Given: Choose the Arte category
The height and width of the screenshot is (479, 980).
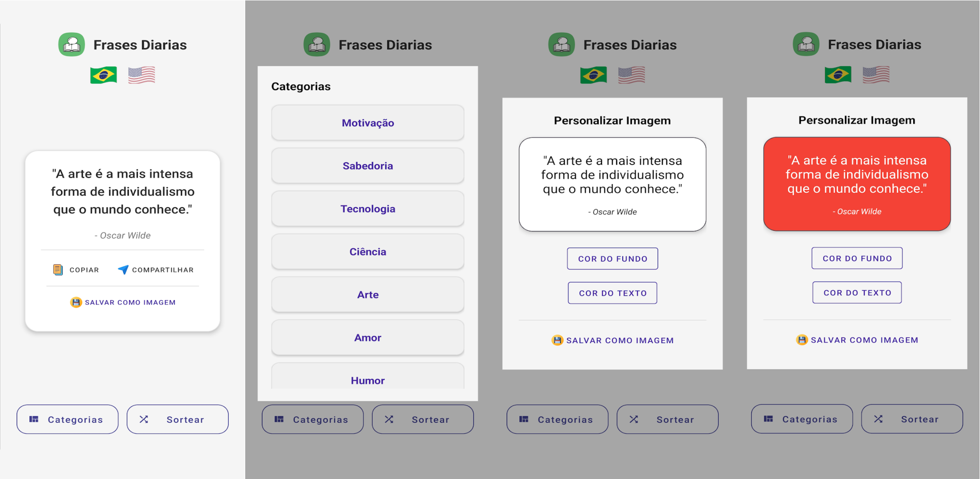Looking at the screenshot, I should [367, 294].
